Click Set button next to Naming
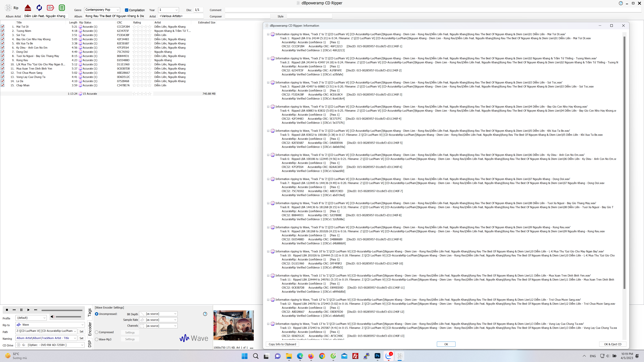This screenshot has width=644, height=362. pyautogui.click(x=81, y=338)
